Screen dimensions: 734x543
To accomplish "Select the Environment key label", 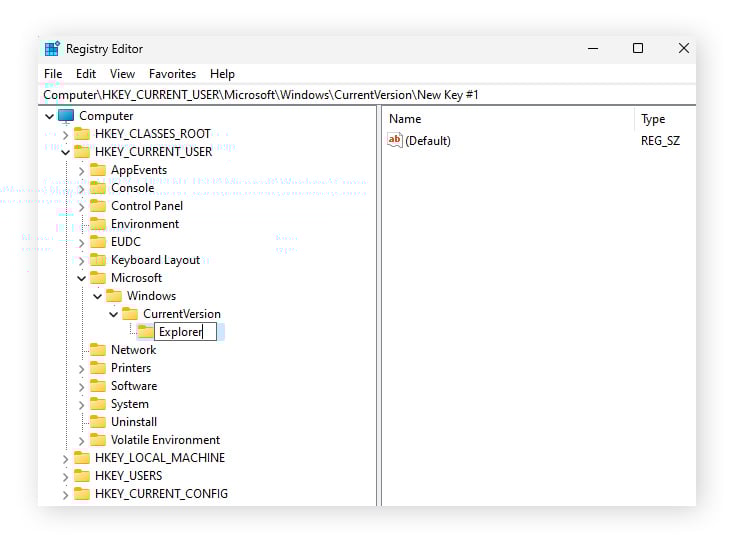I will [145, 224].
